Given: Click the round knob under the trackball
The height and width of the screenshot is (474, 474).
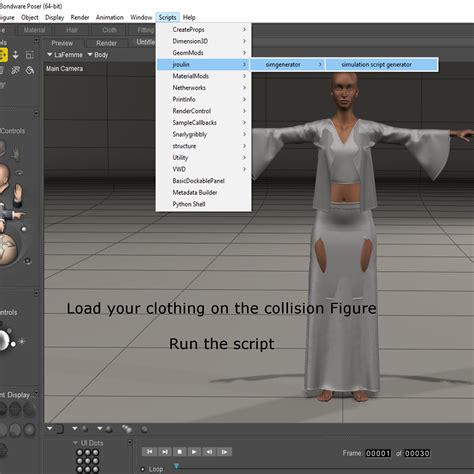Looking at the screenshot, I should (28, 261).
